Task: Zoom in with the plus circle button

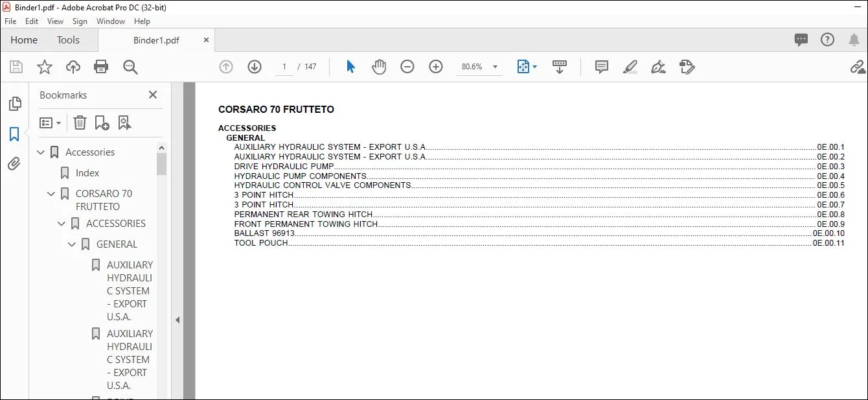Action: pos(436,67)
